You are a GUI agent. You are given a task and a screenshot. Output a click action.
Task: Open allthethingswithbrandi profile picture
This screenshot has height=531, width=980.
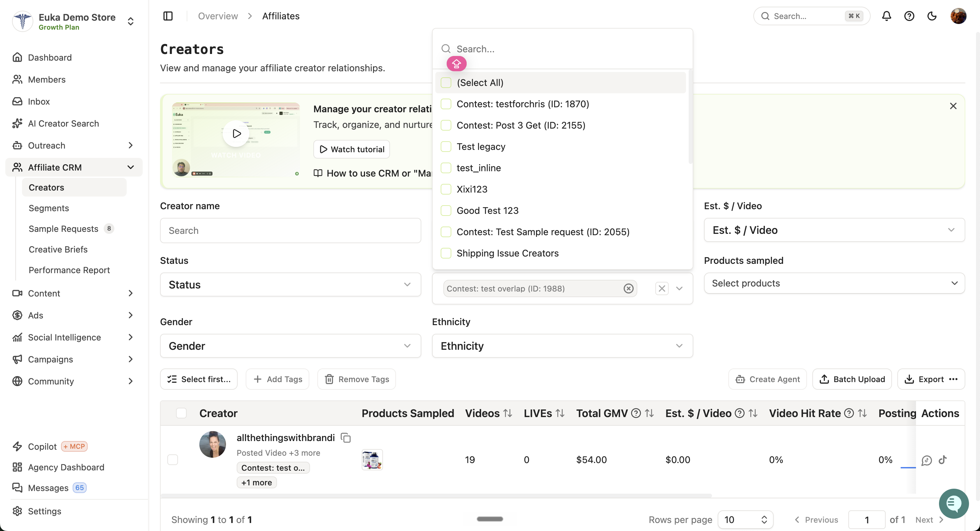point(213,444)
